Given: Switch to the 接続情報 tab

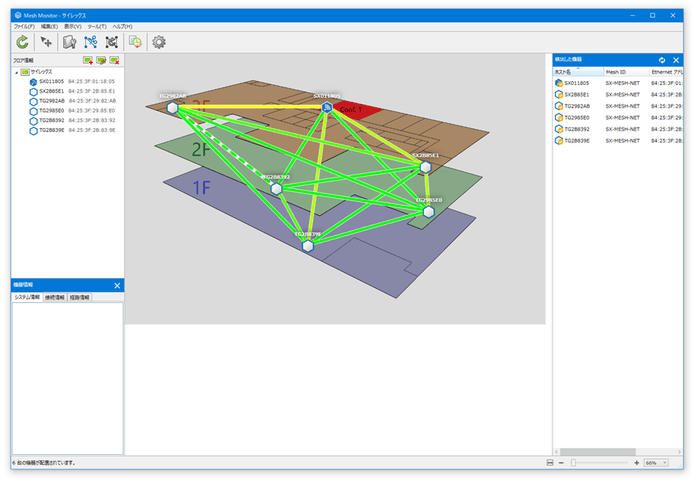Looking at the screenshot, I should (x=53, y=297).
